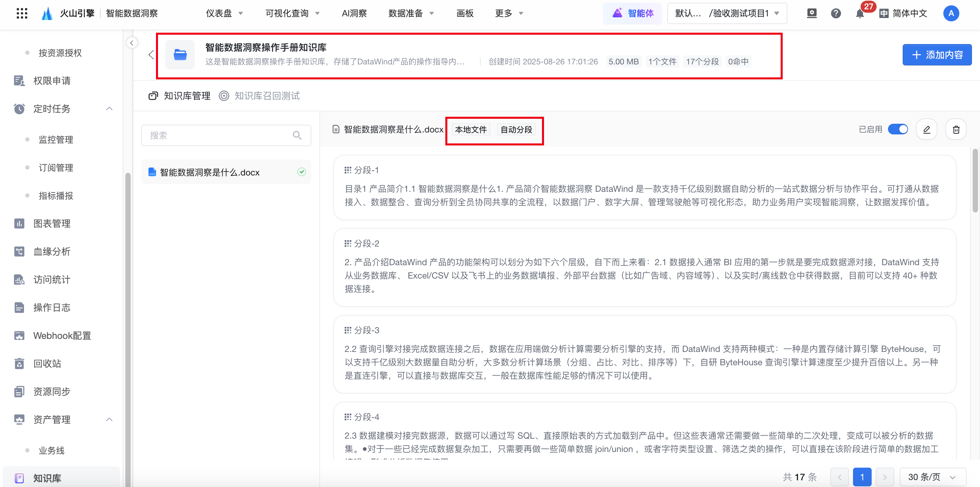
Task: Open the project selector 验收测试项目1 dropdown
Action: pyautogui.click(x=727, y=14)
